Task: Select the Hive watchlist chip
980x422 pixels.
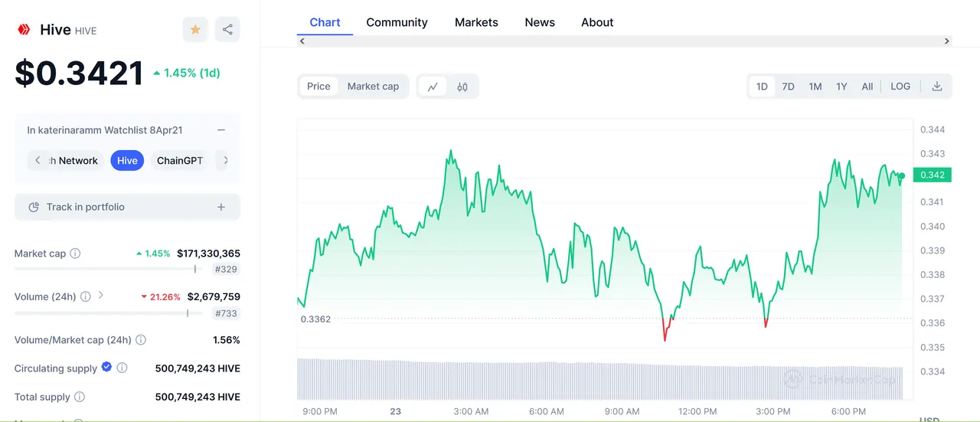Action: coord(127,160)
